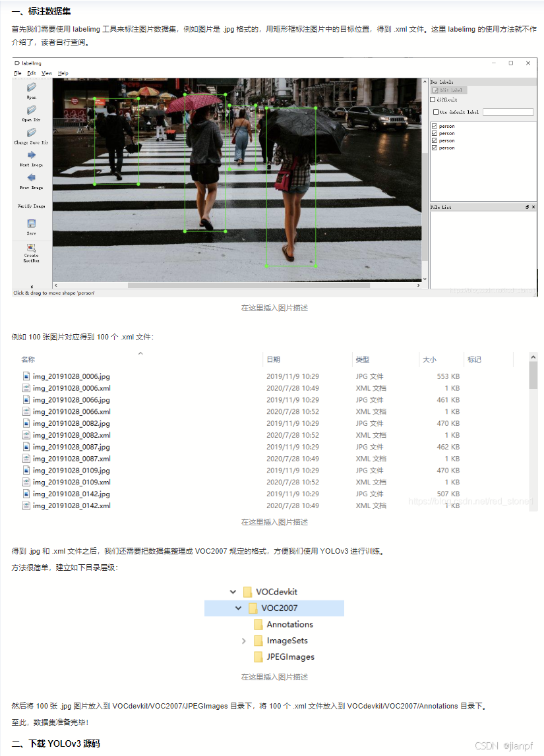Select the VOC2007 tree item
The image size is (544, 756).
(274, 608)
